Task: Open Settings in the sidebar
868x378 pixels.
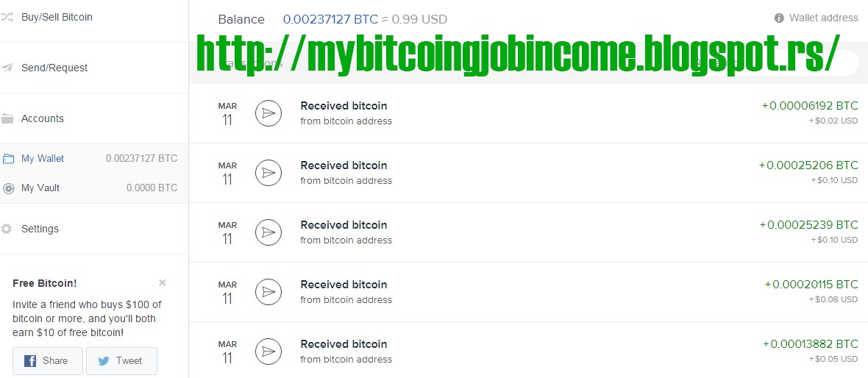Action: coord(94,229)
